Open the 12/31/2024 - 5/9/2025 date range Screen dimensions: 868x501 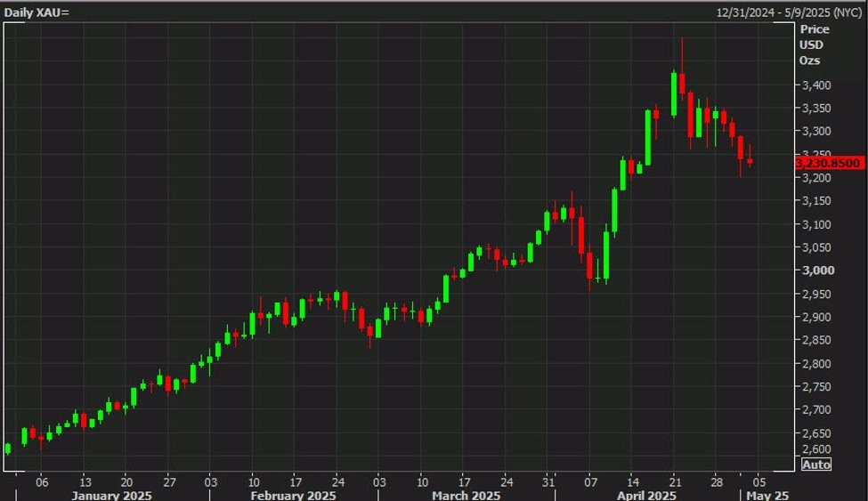(x=790, y=12)
